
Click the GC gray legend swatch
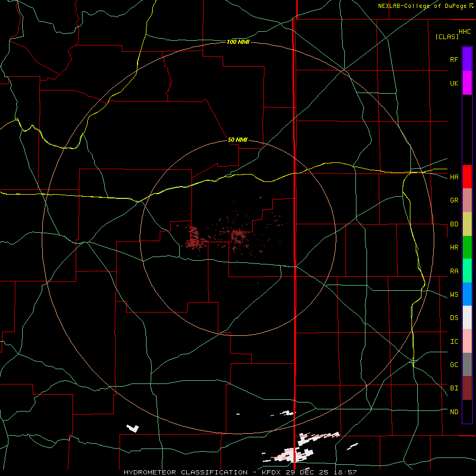click(467, 364)
